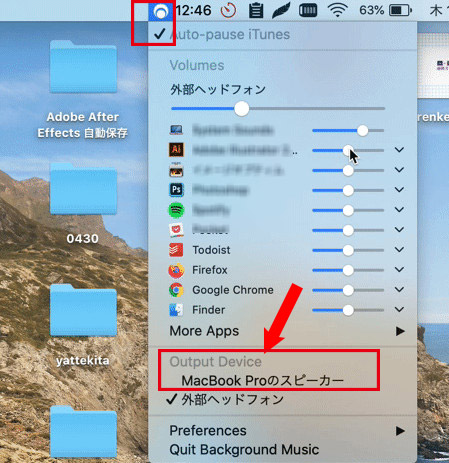Expand options chevron for Adobe Illustrator

coord(399,150)
